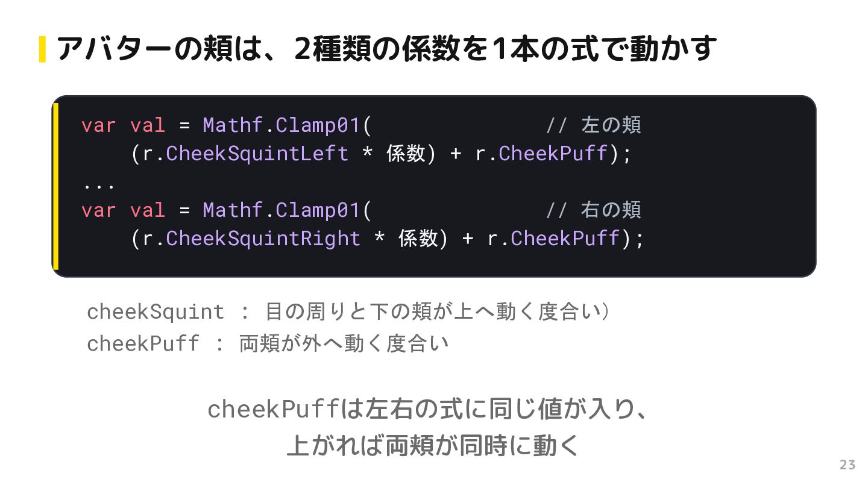
Task: Click the yellow accent bar beside the title
Action: [x=42, y=49]
